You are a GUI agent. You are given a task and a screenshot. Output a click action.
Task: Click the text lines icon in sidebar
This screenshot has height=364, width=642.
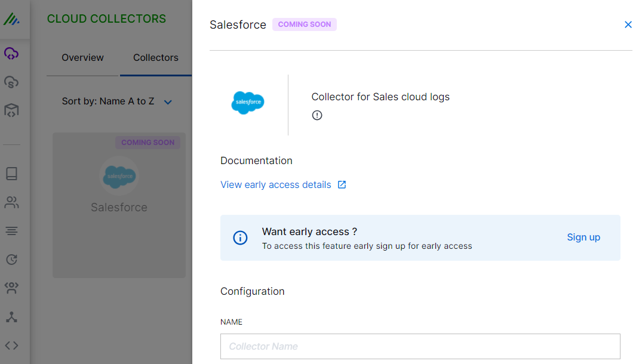point(11,231)
